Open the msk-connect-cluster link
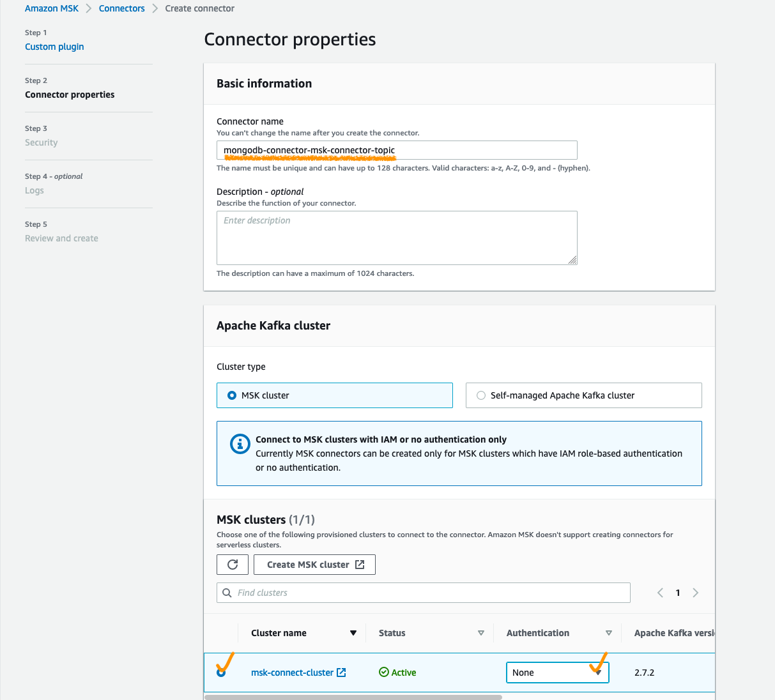This screenshot has height=700, width=775. tap(292, 673)
